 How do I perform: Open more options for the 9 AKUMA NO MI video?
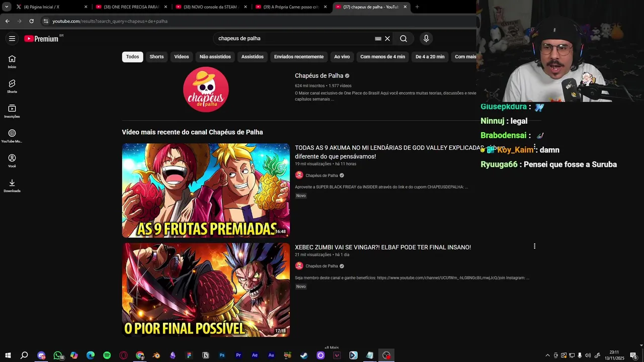pyautogui.click(x=534, y=147)
